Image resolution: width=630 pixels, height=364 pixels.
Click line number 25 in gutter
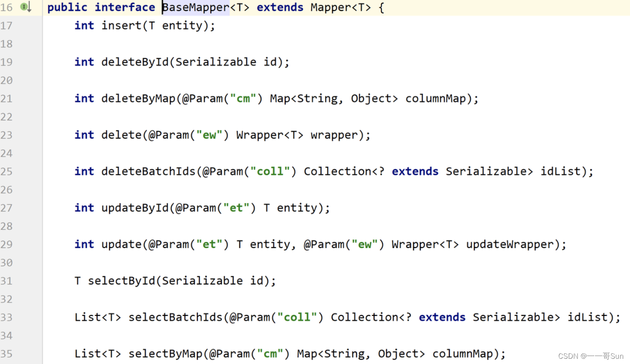(x=7, y=171)
